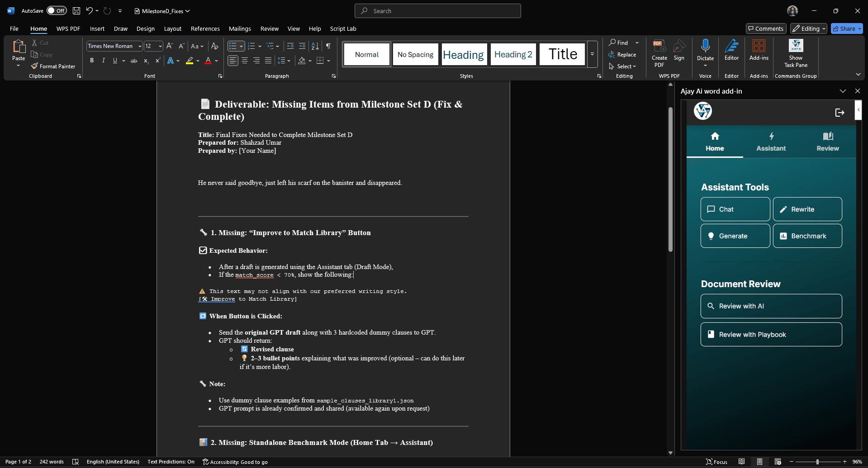Collapse the ribbon with chevron
The image size is (868, 468).
point(858,75)
